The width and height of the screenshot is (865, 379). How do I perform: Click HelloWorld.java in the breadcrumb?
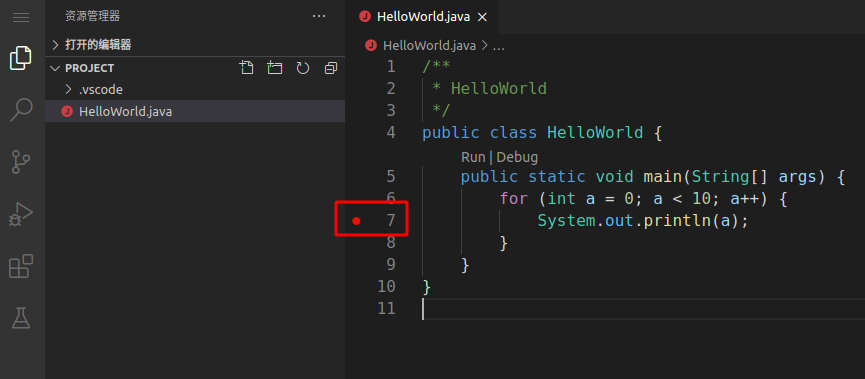coord(429,46)
